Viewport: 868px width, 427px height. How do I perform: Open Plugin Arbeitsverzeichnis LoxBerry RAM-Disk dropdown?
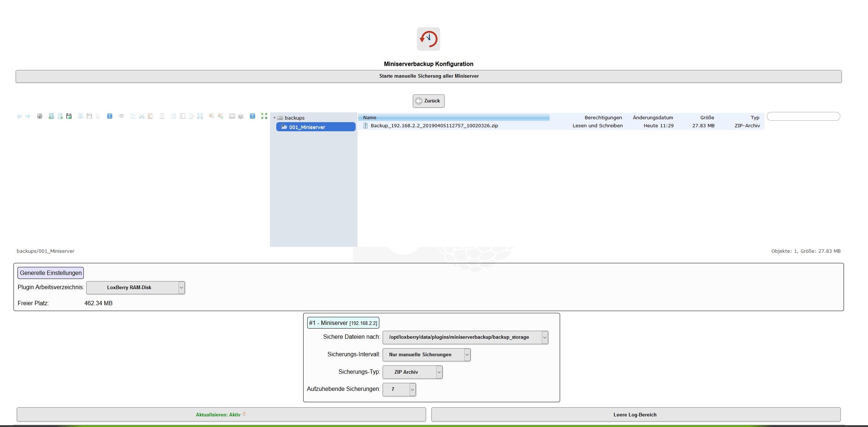tap(136, 287)
